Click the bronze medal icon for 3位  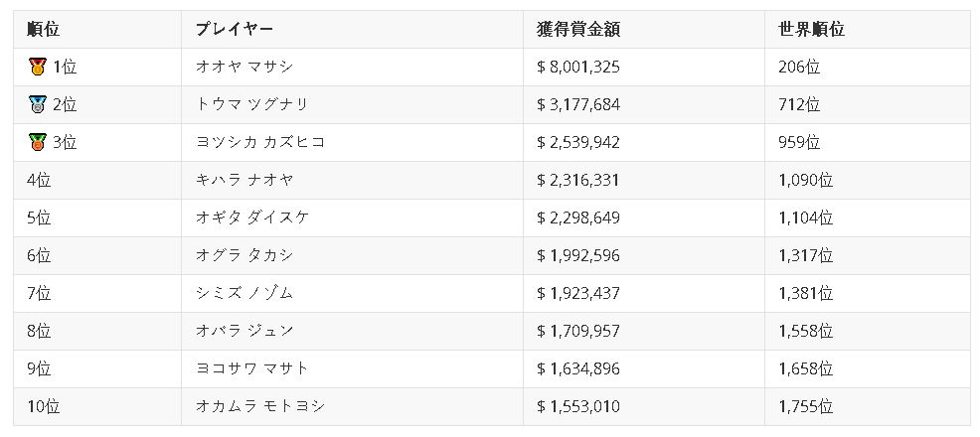click(x=38, y=143)
